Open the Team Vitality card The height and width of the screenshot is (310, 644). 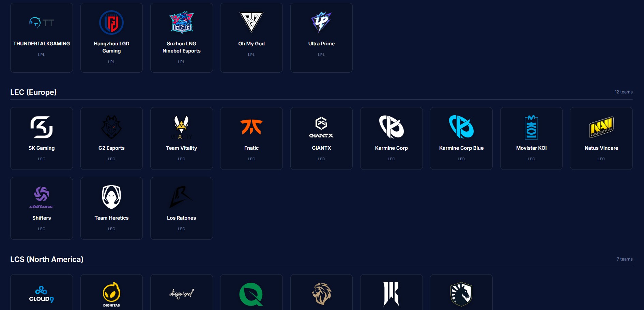[x=182, y=138]
